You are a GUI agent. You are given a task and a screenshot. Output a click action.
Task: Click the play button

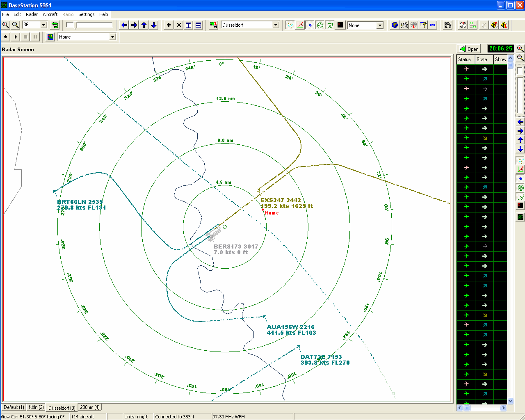coord(16,37)
